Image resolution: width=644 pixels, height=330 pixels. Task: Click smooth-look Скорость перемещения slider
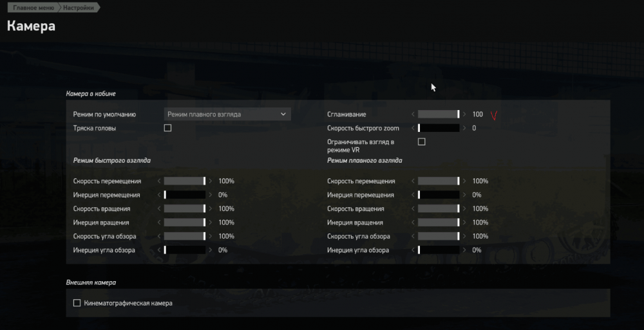(439, 181)
